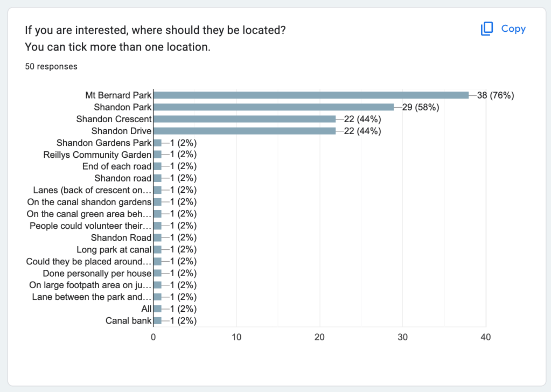Select the Mt Bernard Park axis label
The height and width of the screenshot is (392, 551).
(118, 95)
